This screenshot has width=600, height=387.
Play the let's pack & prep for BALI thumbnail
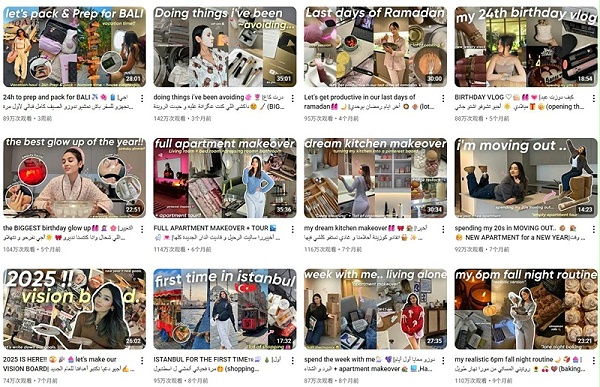[x=74, y=47]
